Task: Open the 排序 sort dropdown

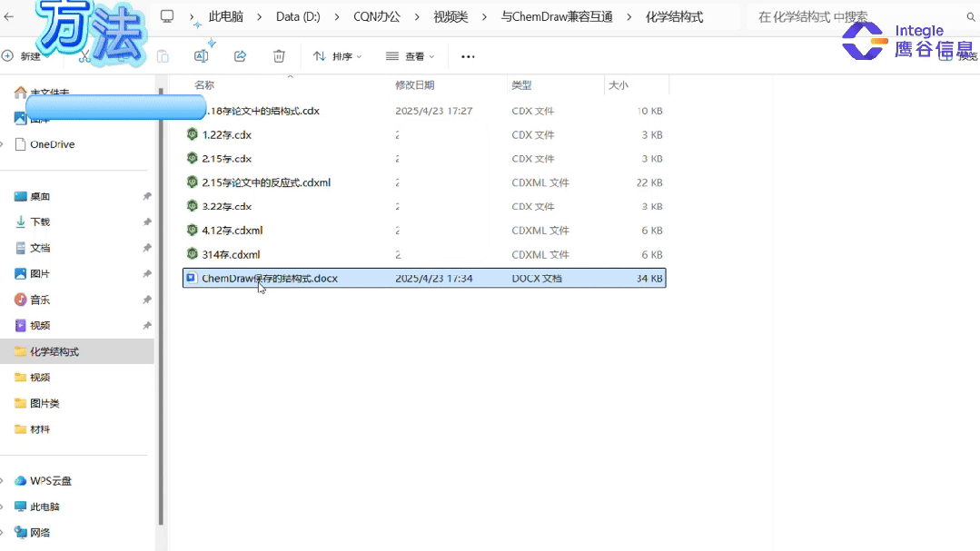Action: pyautogui.click(x=337, y=56)
